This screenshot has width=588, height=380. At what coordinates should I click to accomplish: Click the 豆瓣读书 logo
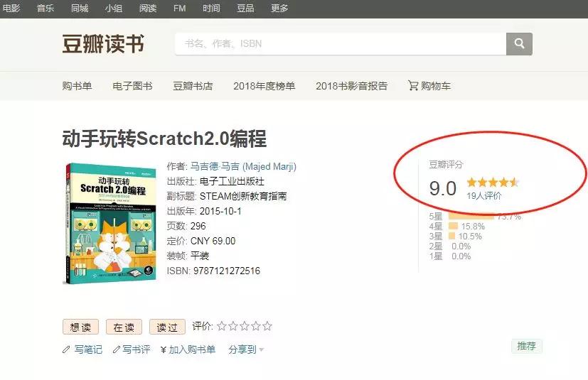tap(103, 44)
